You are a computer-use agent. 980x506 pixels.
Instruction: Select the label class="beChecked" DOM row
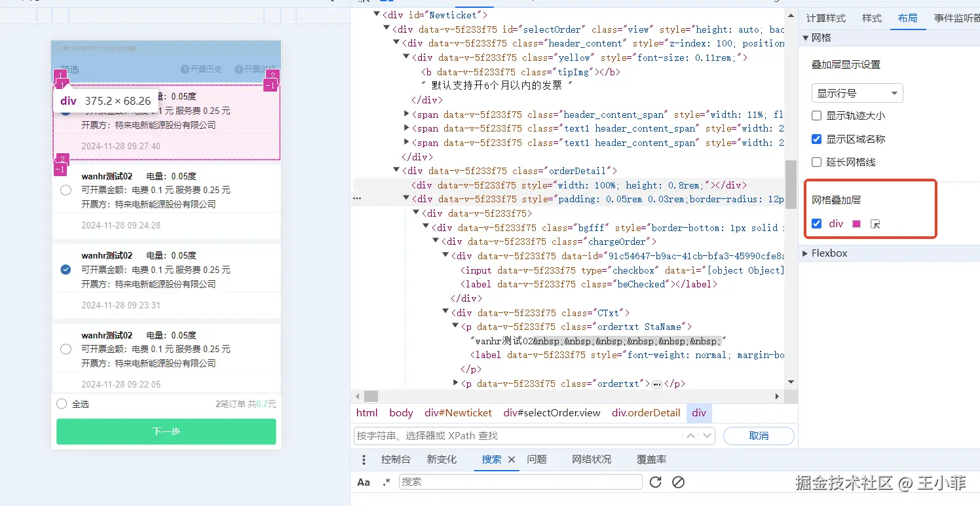589,285
